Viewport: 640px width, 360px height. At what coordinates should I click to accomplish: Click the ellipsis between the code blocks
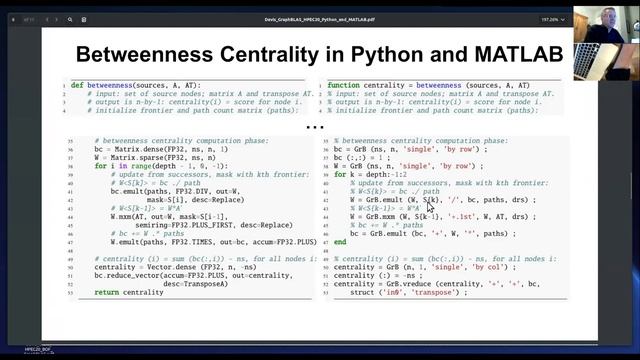[x=315, y=127]
